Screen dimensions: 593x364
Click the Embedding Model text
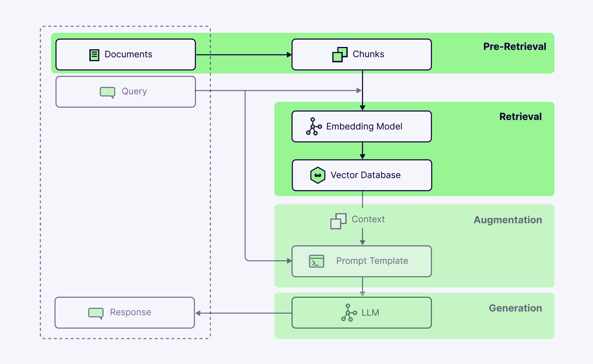(x=364, y=127)
